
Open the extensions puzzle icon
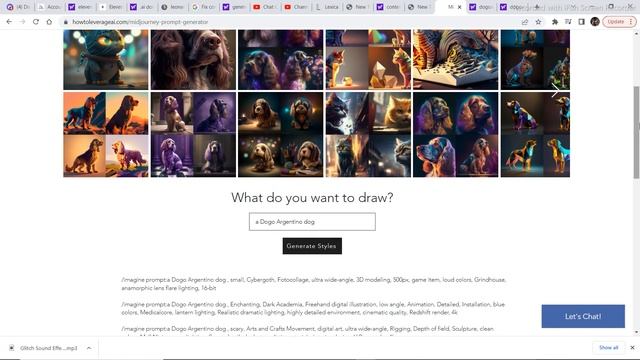coord(555,22)
